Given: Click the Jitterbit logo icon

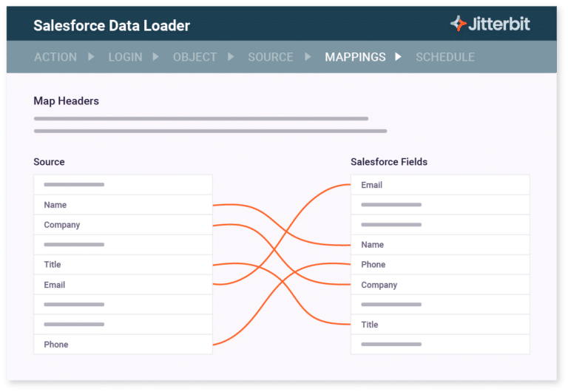Looking at the screenshot, I should point(459,24).
